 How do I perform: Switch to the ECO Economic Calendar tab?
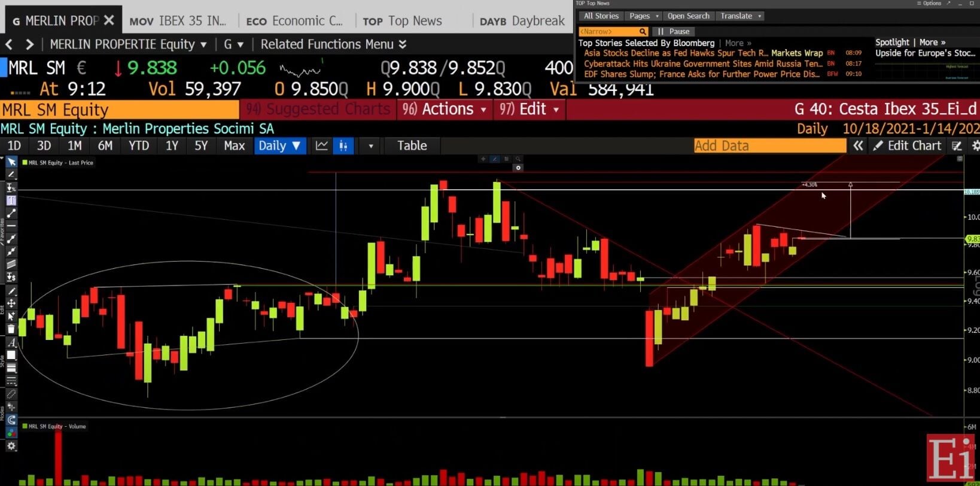click(x=294, y=21)
